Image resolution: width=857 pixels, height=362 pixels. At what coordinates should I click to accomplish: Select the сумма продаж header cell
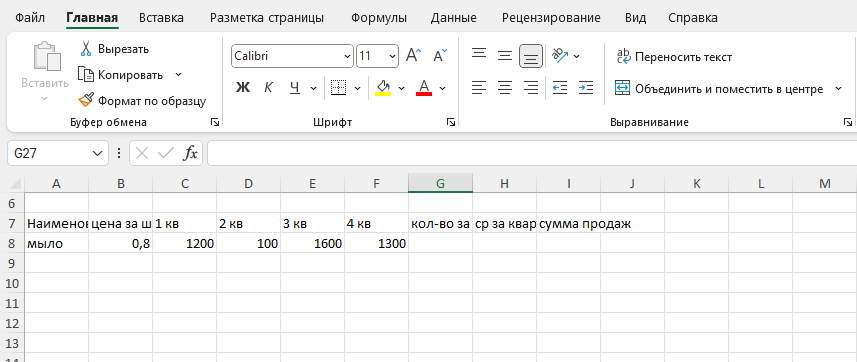(x=568, y=224)
